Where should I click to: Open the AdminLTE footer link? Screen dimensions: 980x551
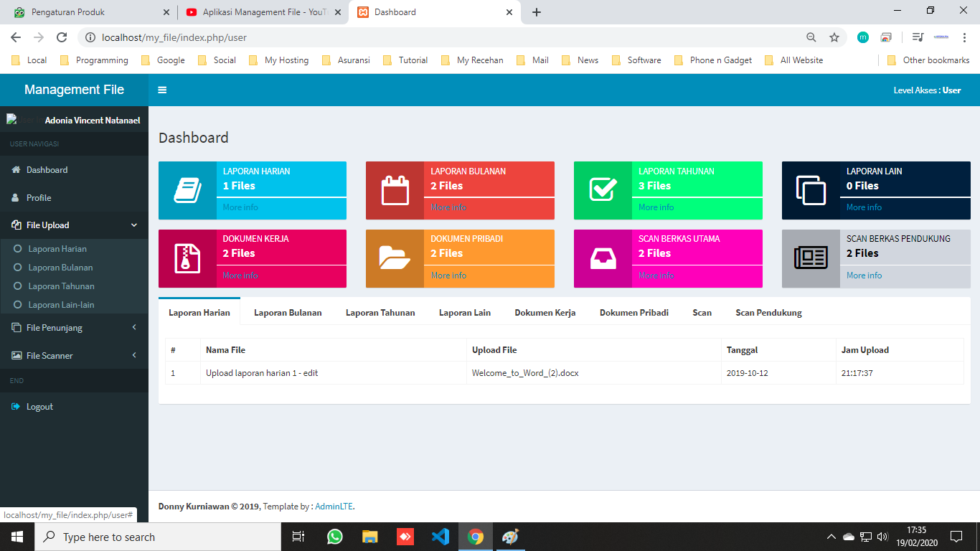[x=334, y=507]
